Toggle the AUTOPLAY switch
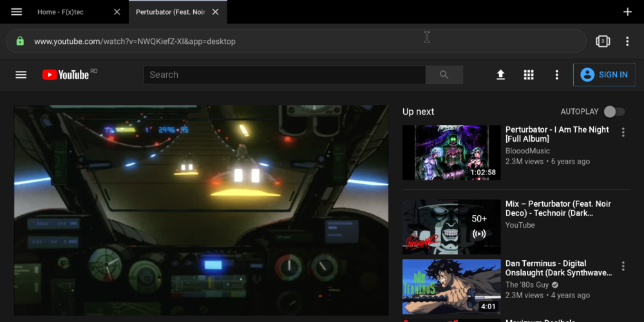 [614, 111]
